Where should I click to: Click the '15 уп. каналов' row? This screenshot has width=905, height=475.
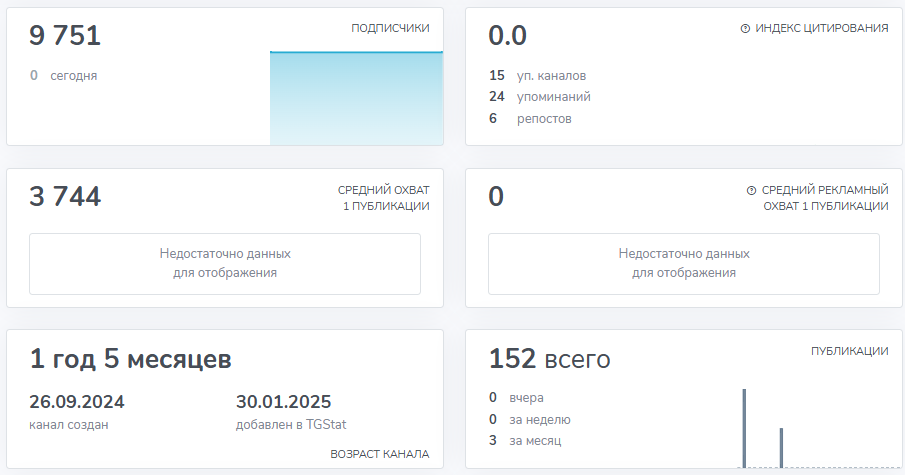pyautogui.click(x=537, y=76)
